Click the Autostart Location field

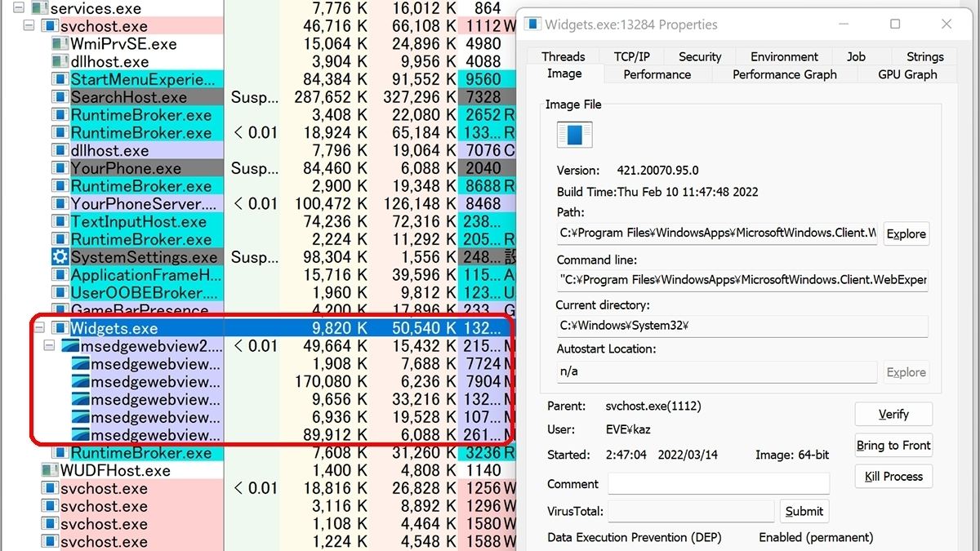(x=717, y=371)
